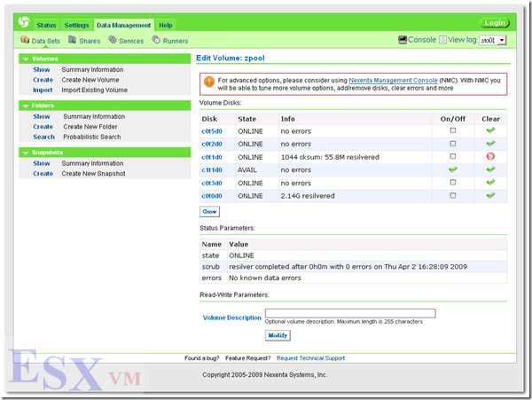Show folders Summary Information
This screenshot has height=400, width=532.
click(x=42, y=116)
